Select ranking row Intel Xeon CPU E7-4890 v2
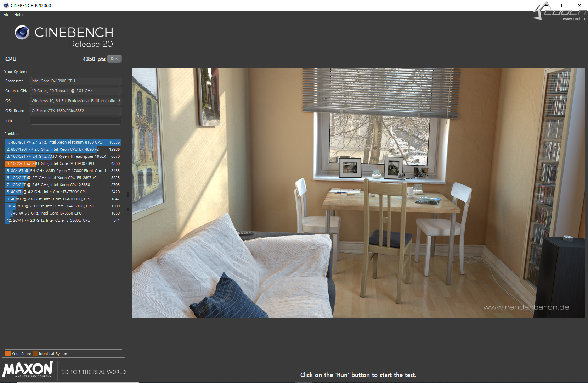The height and width of the screenshot is (383, 588). [x=63, y=149]
